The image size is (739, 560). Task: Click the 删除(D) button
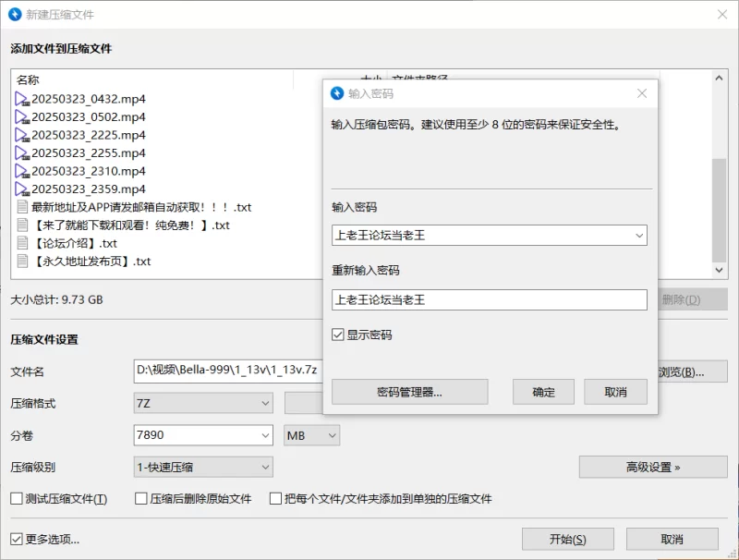693,299
